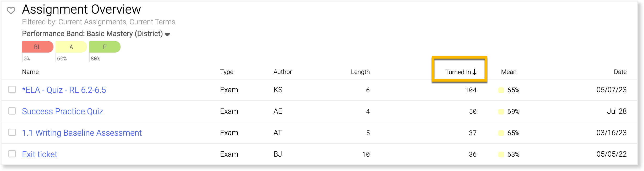Viewport: 644px width, 171px height.
Task: Click the heart favorite icon
Action: (x=11, y=10)
